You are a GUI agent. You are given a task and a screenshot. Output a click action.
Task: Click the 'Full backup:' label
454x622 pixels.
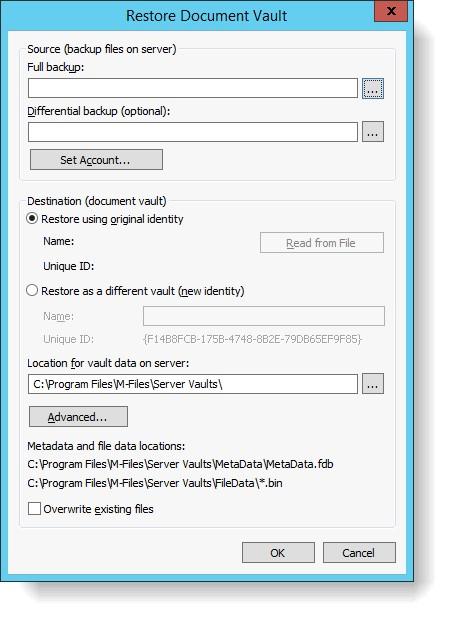pos(56,67)
